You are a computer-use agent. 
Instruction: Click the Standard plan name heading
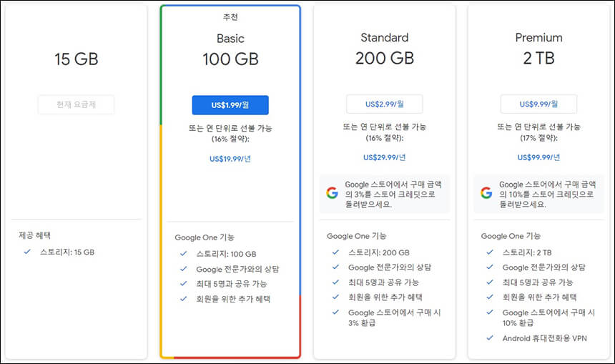(x=385, y=38)
